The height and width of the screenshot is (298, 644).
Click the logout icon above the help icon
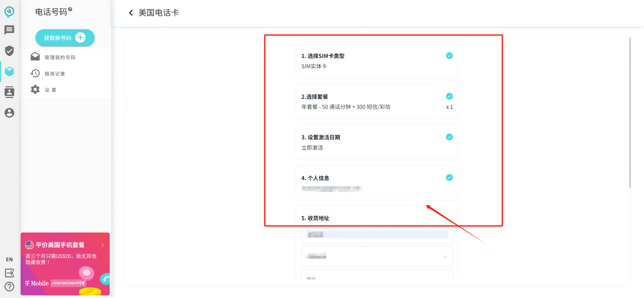(9, 273)
